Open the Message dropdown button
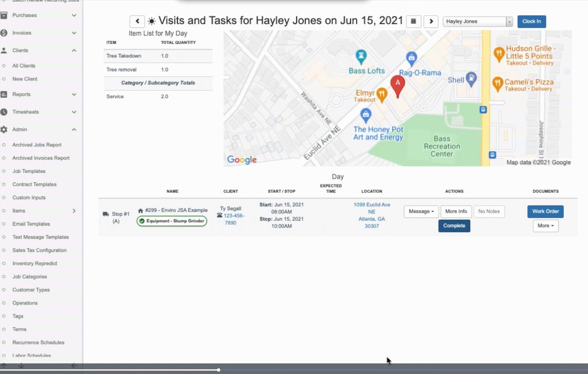This screenshot has height=374, width=588. (x=421, y=212)
